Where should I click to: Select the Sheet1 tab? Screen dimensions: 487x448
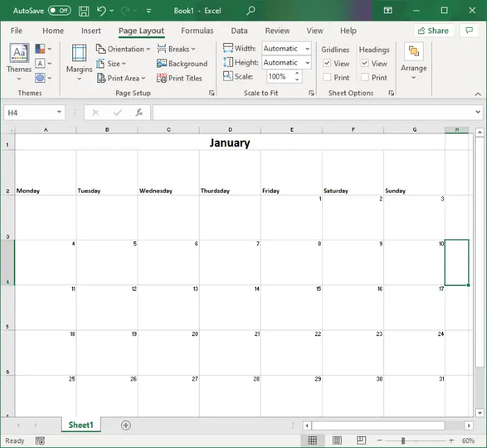pos(81,425)
